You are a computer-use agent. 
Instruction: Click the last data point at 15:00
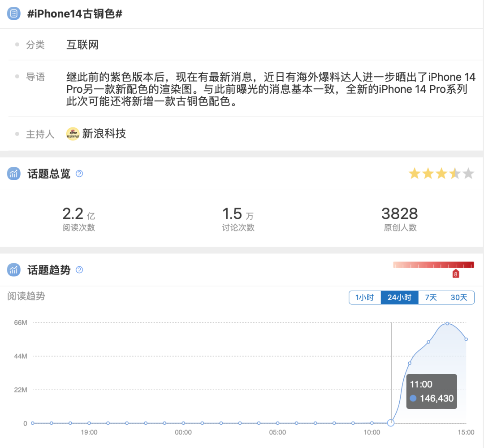click(x=466, y=339)
